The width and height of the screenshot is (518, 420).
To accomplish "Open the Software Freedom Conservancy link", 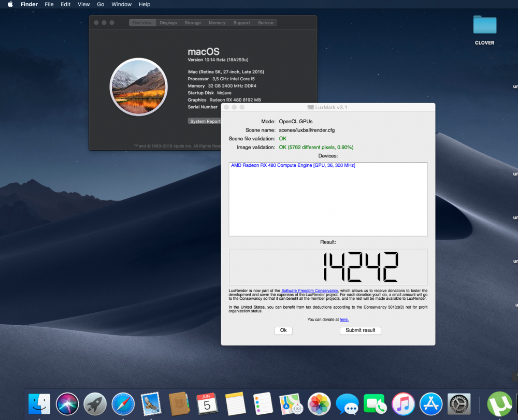I will pos(310,291).
